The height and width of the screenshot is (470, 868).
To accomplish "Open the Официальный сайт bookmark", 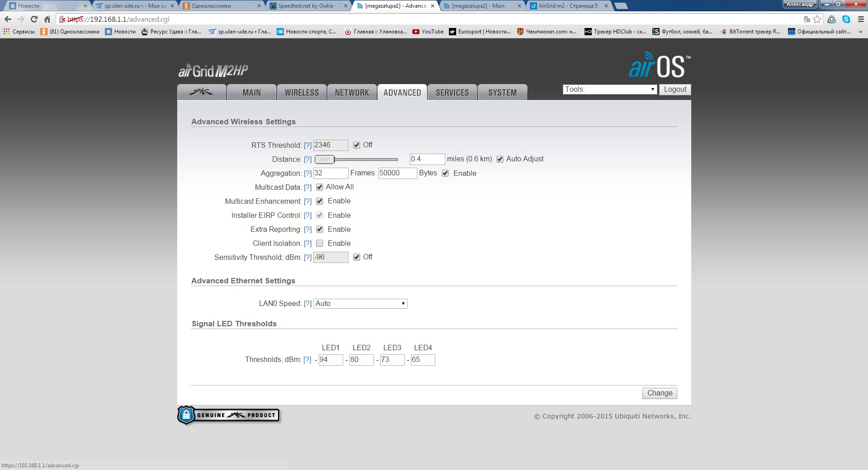I will [x=819, y=32].
